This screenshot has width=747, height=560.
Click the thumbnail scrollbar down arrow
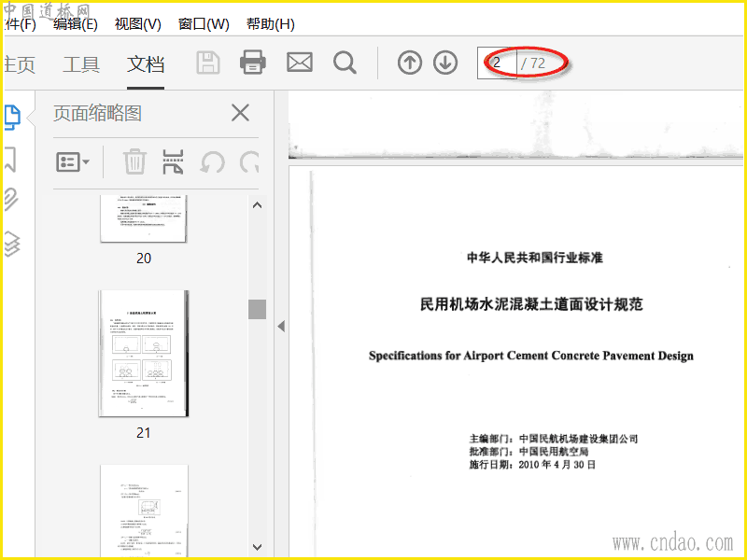pos(258,547)
